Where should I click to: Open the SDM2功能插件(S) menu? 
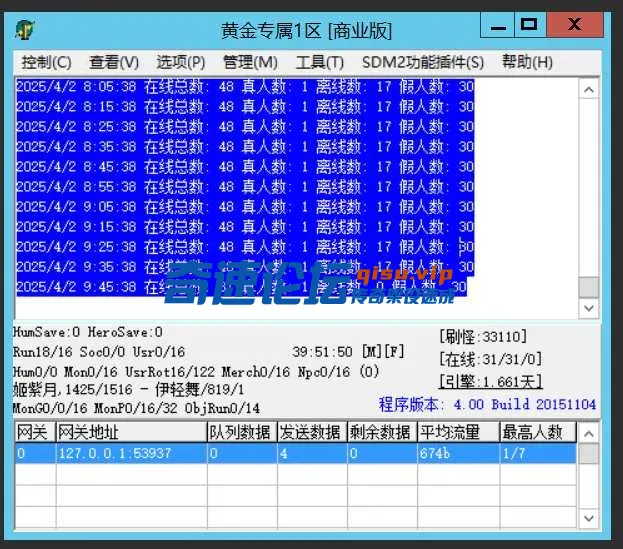[423, 62]
